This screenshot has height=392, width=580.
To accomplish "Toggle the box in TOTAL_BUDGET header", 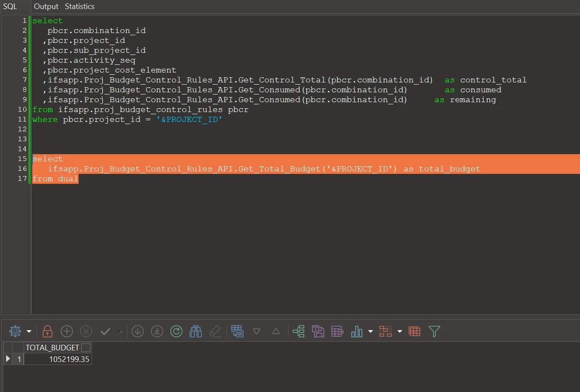I will click(86, 348).
